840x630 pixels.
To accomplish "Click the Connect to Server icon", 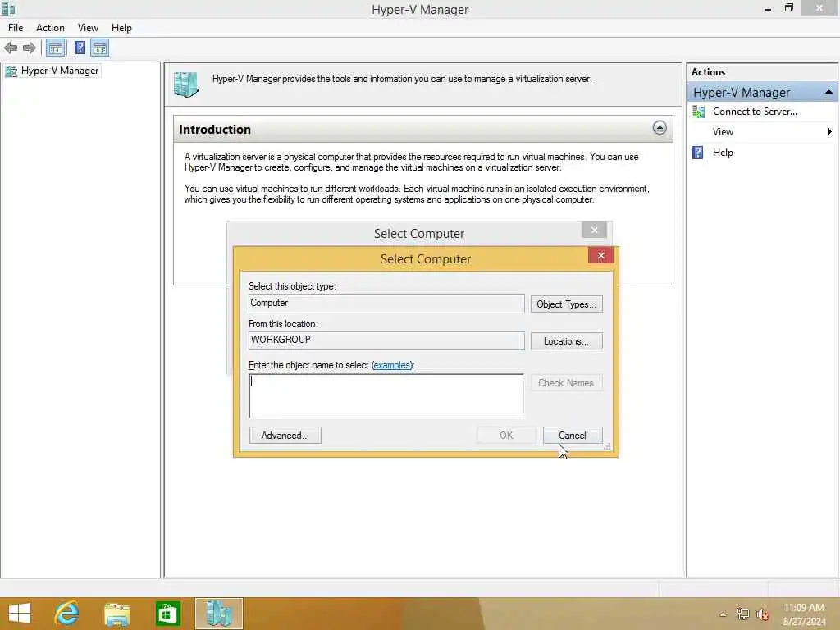I will (x=698, y=112).
